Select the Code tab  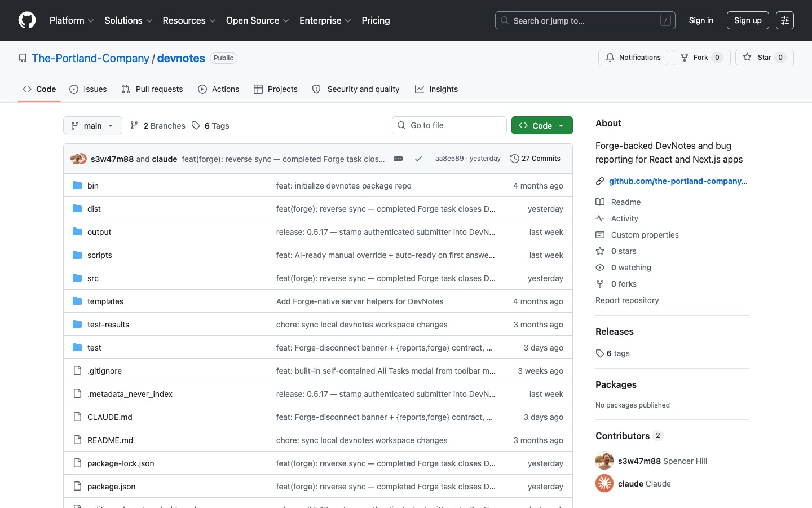coord(39,89)
